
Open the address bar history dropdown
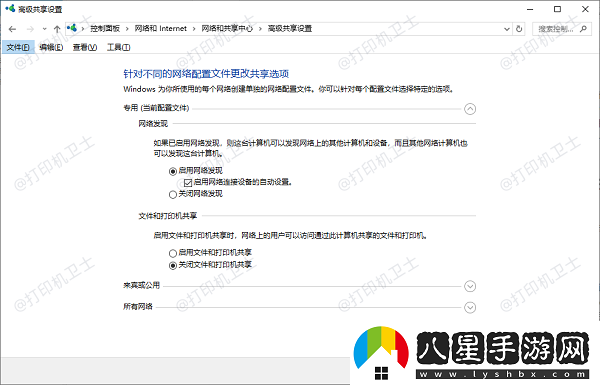click(507, 29)
